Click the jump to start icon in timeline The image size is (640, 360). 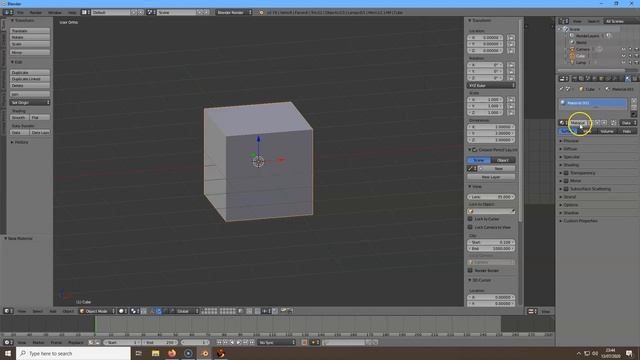(x=219, y=342)
